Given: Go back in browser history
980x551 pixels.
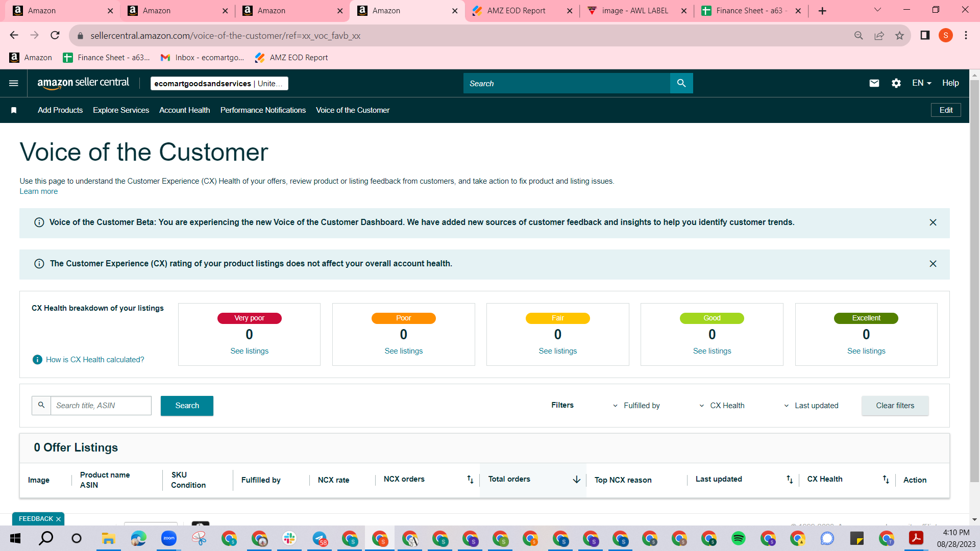Looking at the screenshot, I should click(x=14, y=35).
